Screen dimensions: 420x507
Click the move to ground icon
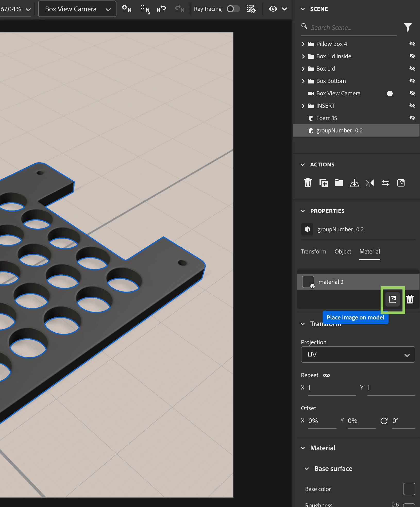tap(354, 183)
